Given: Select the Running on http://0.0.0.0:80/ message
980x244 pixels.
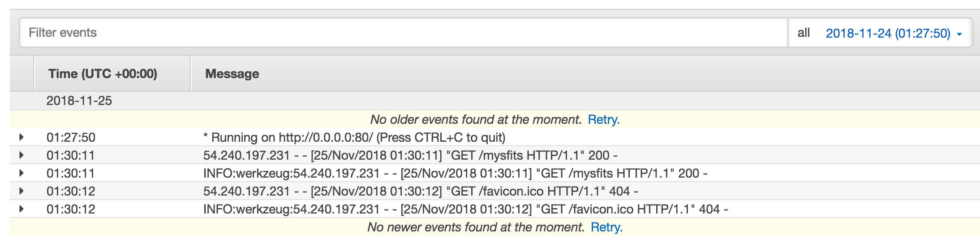Looking at the screenshot, I should point(354,137).
